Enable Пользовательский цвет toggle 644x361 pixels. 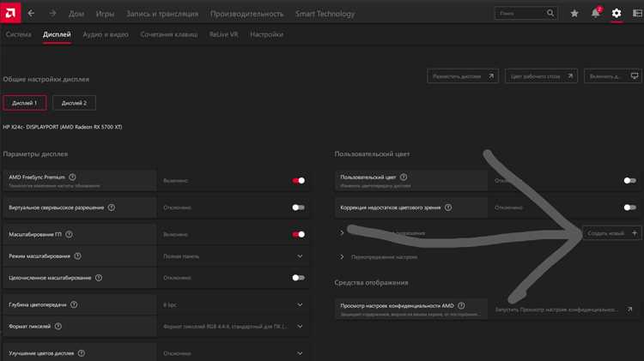tap(629, 180)
